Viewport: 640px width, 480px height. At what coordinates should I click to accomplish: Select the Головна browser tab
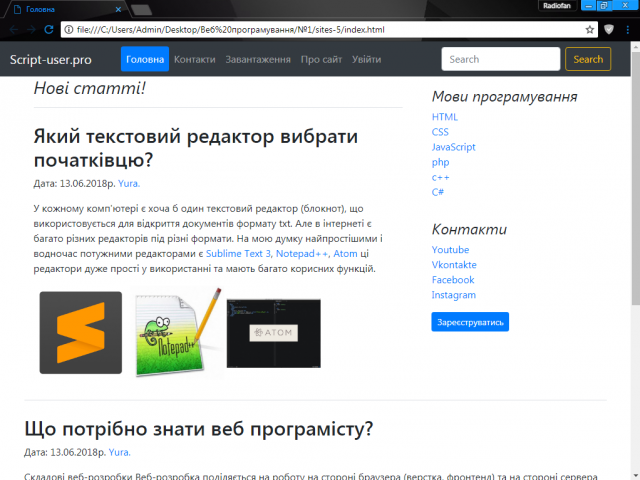65,9
